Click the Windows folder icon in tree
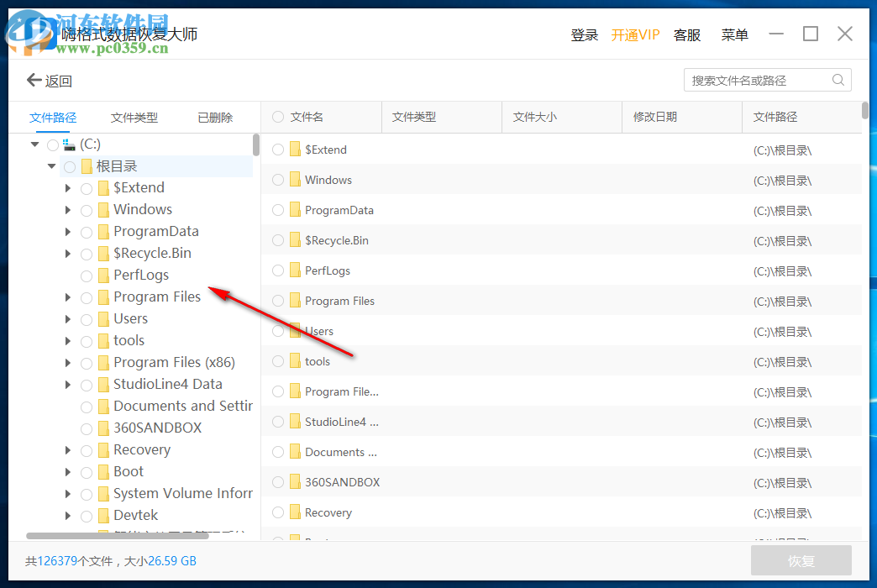The image size is (877, 588). coord(103,210)
